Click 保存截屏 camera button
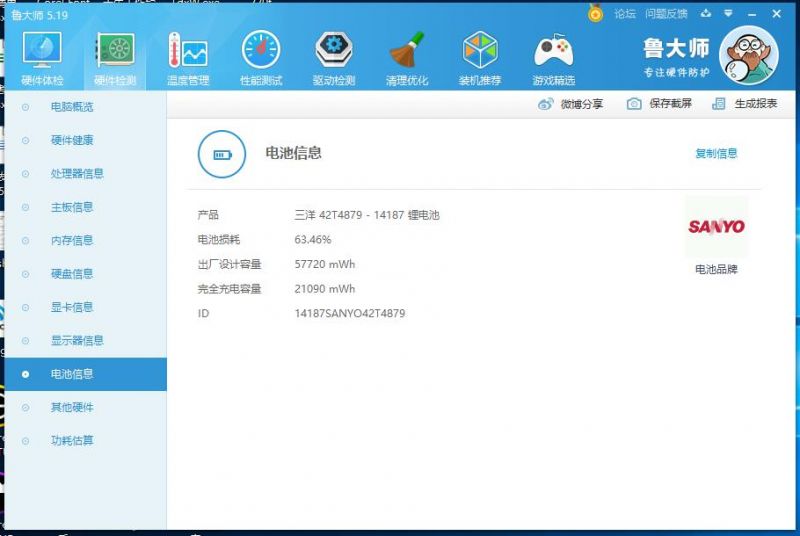The image size is (800, 536). tap(659, 104)
